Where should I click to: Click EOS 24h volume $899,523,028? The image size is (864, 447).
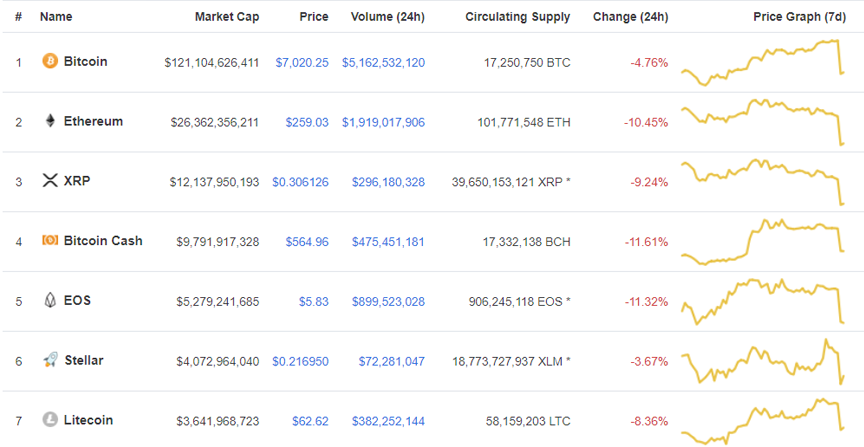(x=388, y=301)
